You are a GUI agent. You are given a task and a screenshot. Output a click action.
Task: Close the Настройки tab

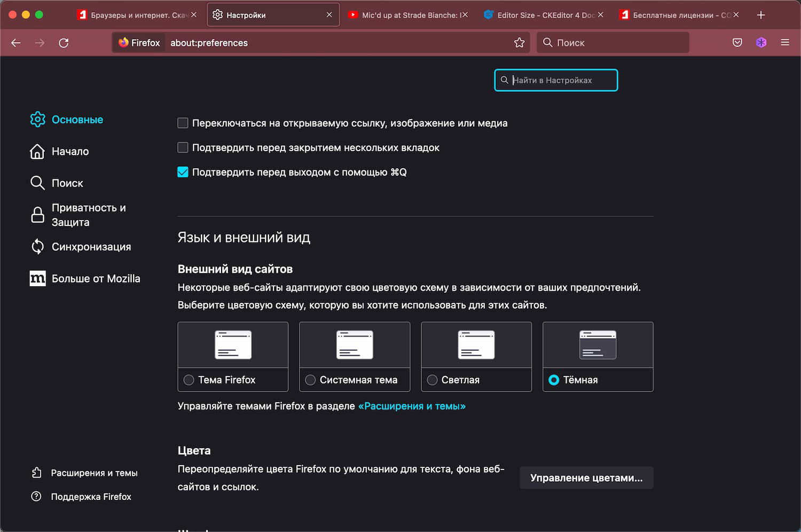329,15
